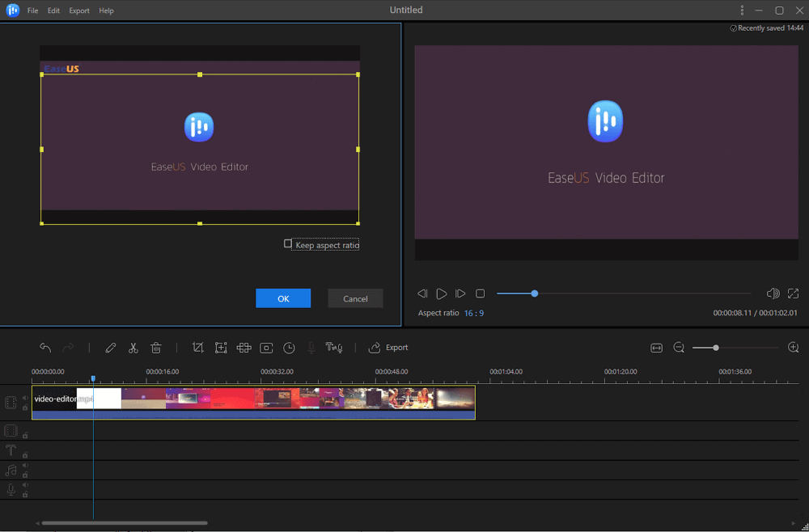Delete the clip using the trash icon
Screen dimensions: 809x532
click(x=156, y=348)
